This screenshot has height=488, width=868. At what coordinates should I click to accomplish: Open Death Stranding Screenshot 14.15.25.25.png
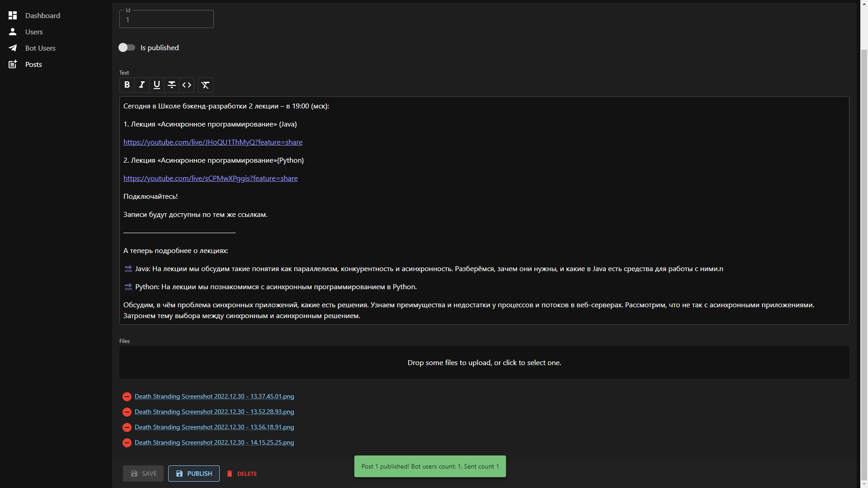pos(214,442)
